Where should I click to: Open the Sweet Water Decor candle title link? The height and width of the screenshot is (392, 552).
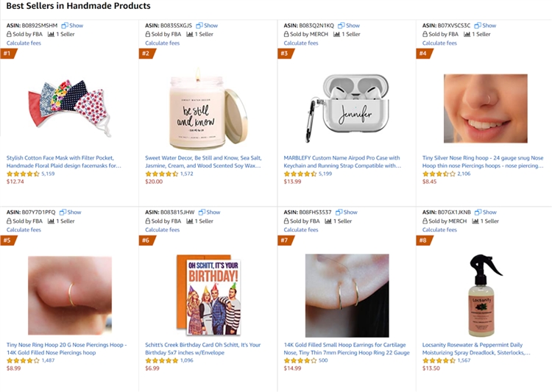pos(203,162)
